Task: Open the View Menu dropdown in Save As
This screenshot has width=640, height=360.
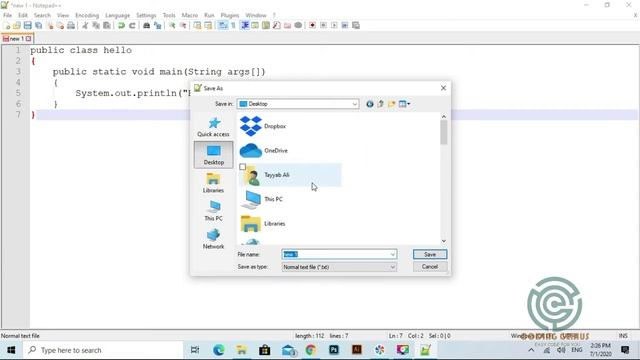Action: 404,104
